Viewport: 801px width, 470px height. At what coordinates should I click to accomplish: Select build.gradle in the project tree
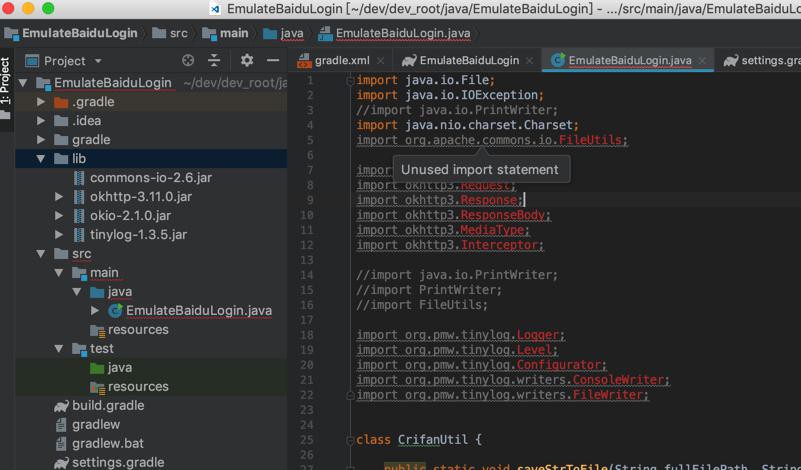[108, 406]
